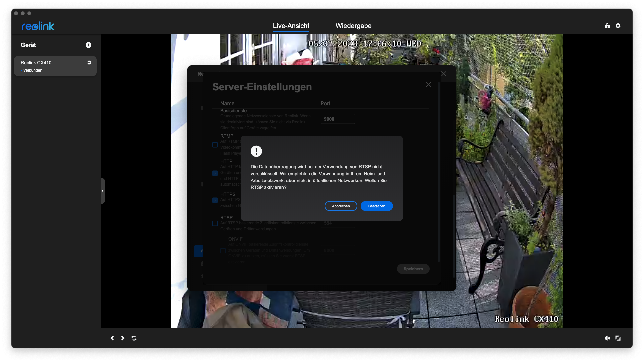The height and width of the screenshot is (362, 644).
Task: Go to previous camera page arrow
Action: [112, 338]
